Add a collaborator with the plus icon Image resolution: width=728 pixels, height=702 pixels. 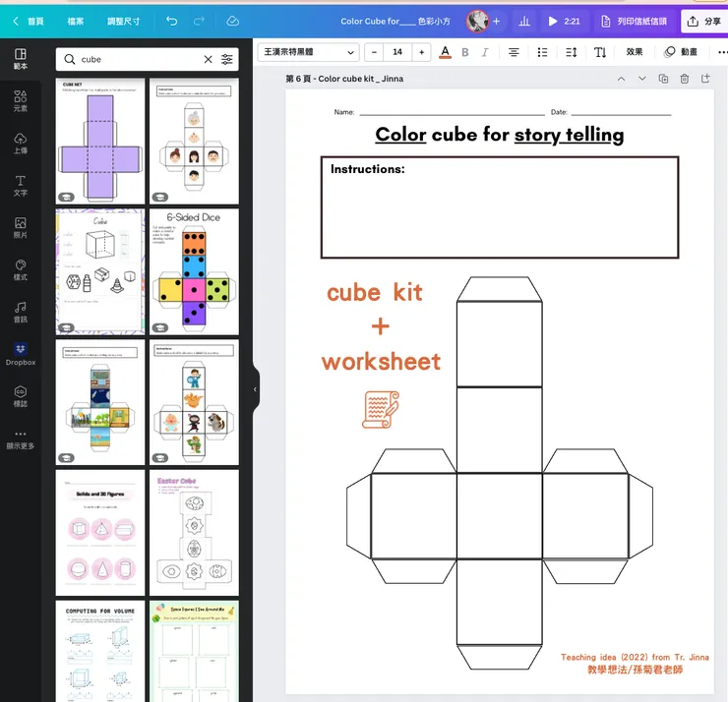[x=497, y=21]
